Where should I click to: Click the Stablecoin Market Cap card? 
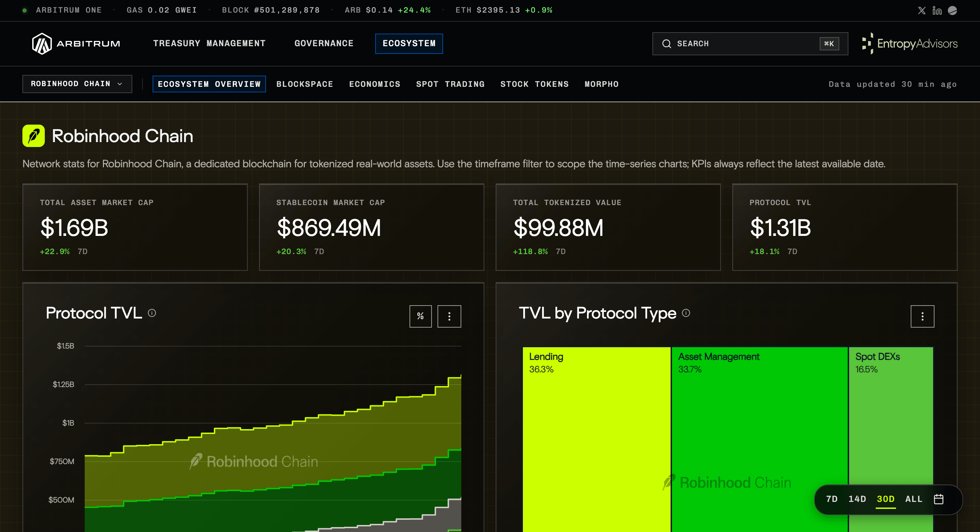pyautogui.click(x=372, y=227)
